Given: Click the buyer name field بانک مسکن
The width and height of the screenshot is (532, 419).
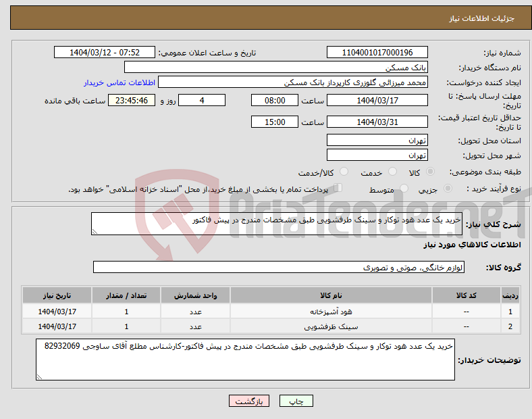Looking at the screenshot, I should [276, 67].
